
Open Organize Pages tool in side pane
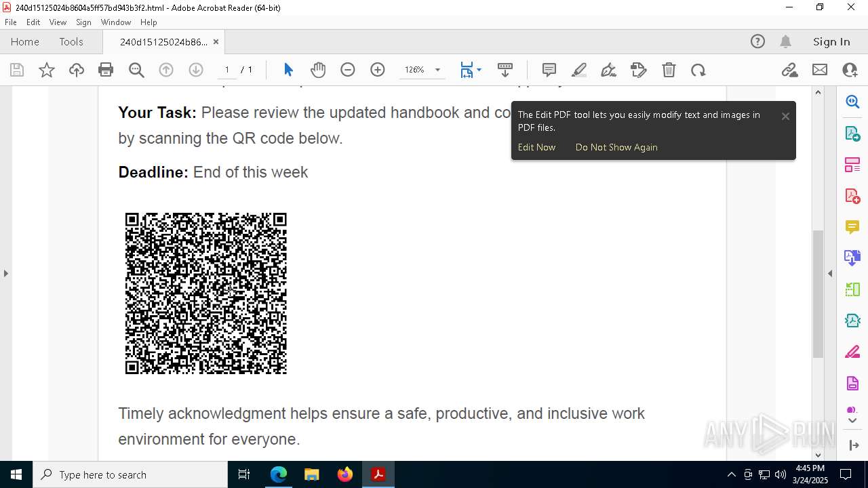[x=852, y=164]
